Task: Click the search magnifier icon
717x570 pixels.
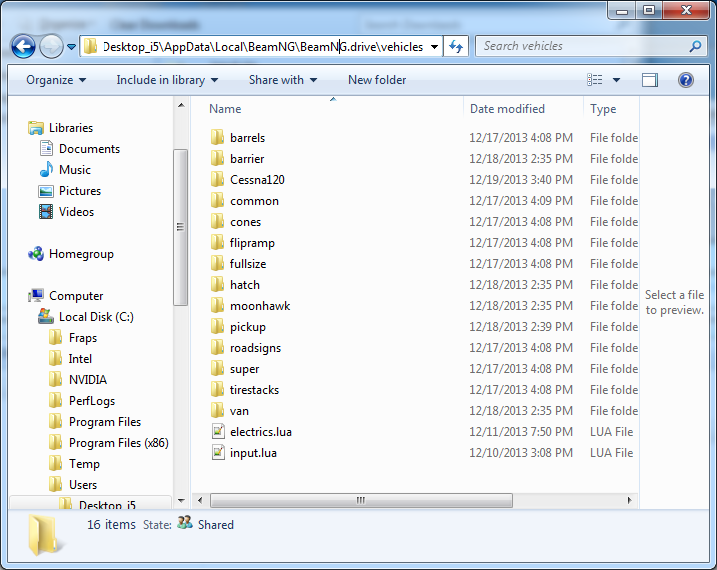Action: coord(695,46)
